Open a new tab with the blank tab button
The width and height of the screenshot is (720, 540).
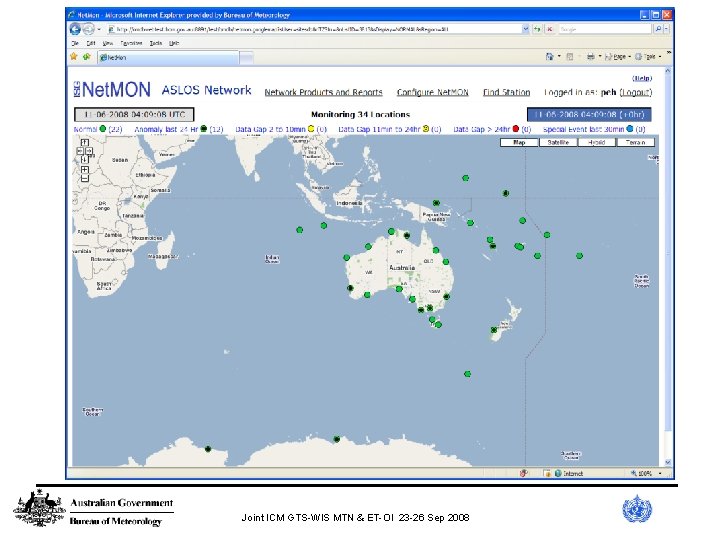[247, 58]
